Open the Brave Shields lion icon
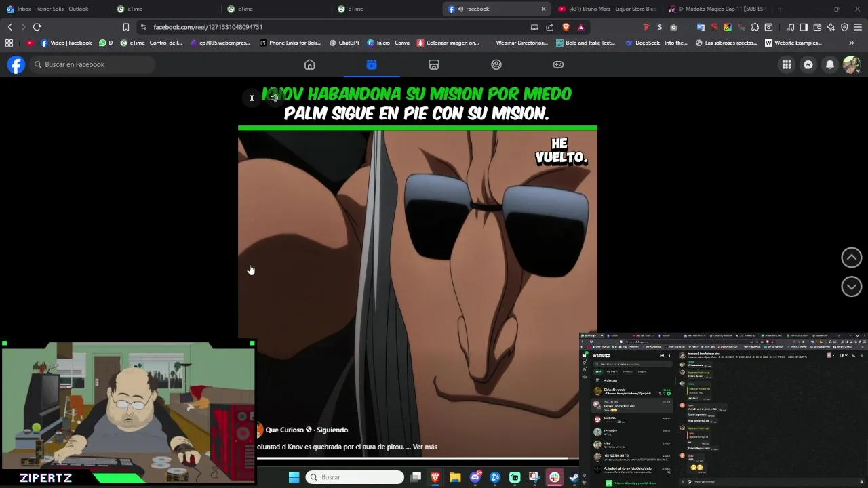The height and width of the screenshot is (488, 868). (566, 27)
